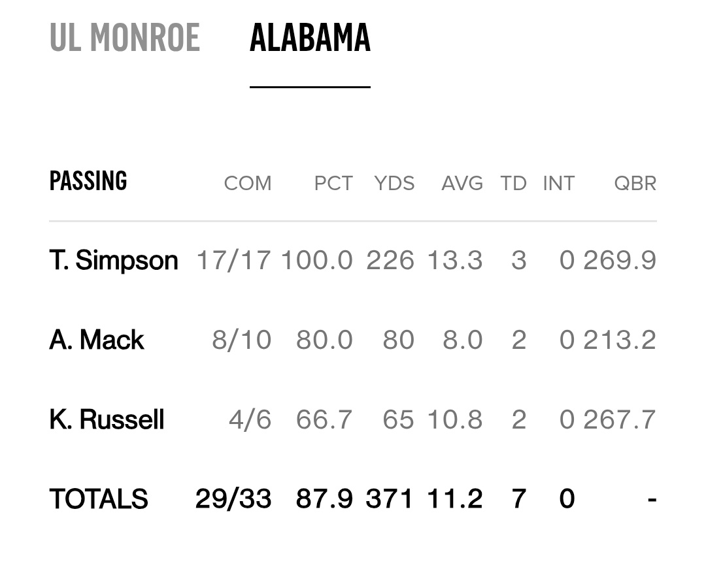Viewport: 706px width, 588px height.
Task: Click T. Simpson's 269.9 QBR value
Action: coord(620,260)
